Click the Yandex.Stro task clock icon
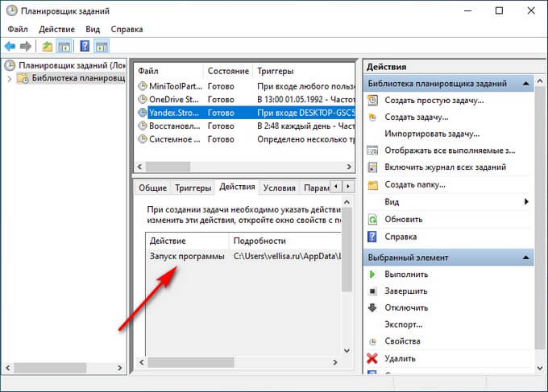Screen dimensions: 548x392 pos(143,113)
